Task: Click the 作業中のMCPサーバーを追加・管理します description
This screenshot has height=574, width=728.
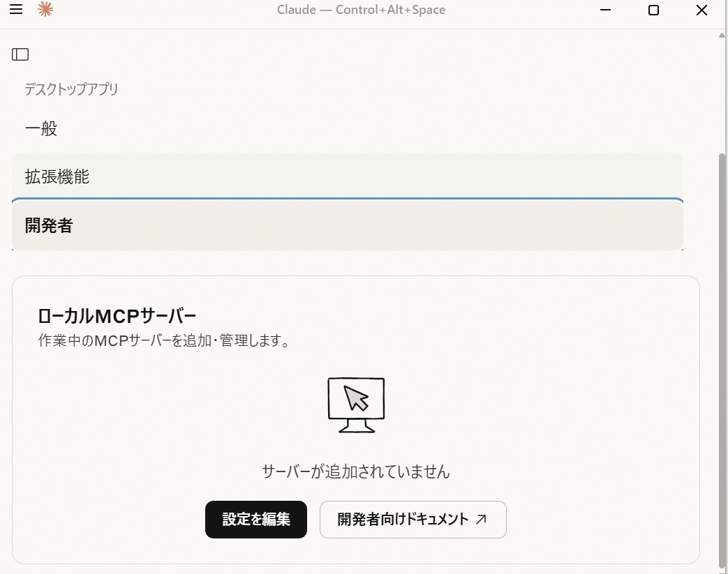Action: coord(164,340)
